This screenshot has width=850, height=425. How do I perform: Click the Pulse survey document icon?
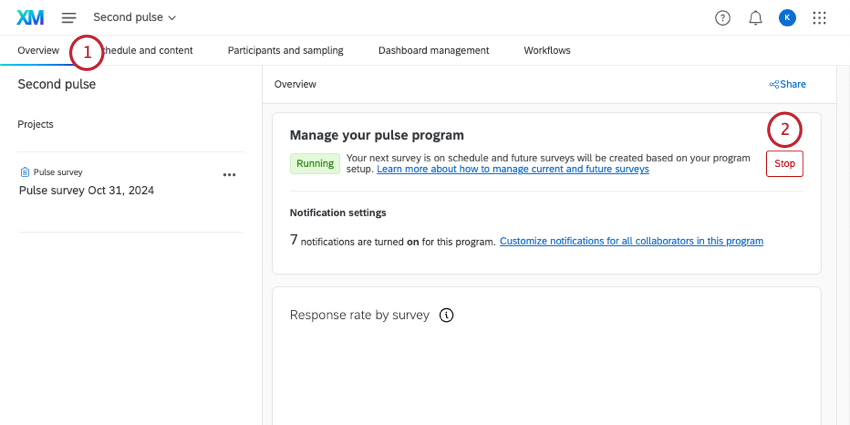(x=25, y=172)
